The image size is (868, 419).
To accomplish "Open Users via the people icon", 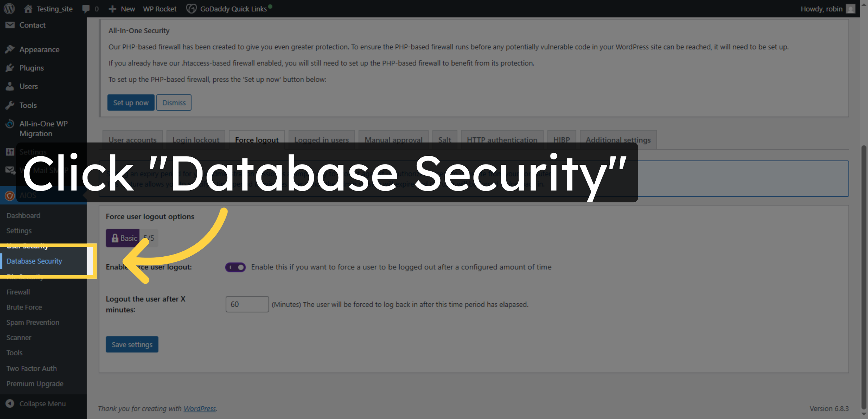I will 10,86.
